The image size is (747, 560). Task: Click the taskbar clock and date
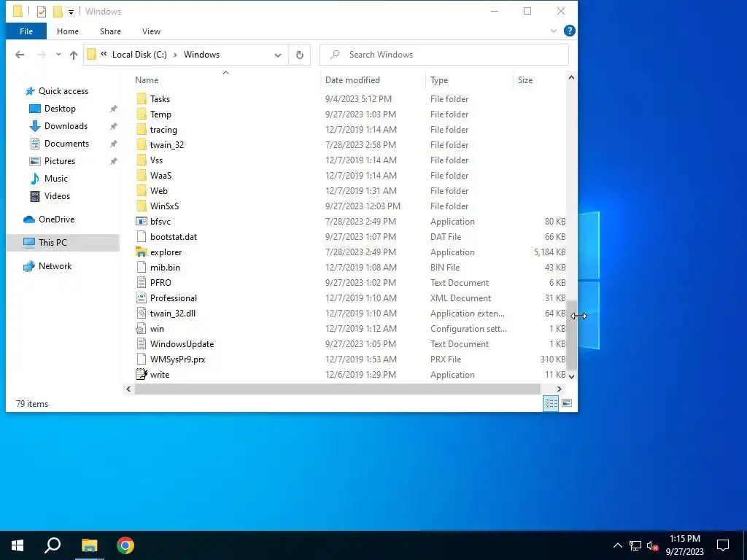click(684, 545)
